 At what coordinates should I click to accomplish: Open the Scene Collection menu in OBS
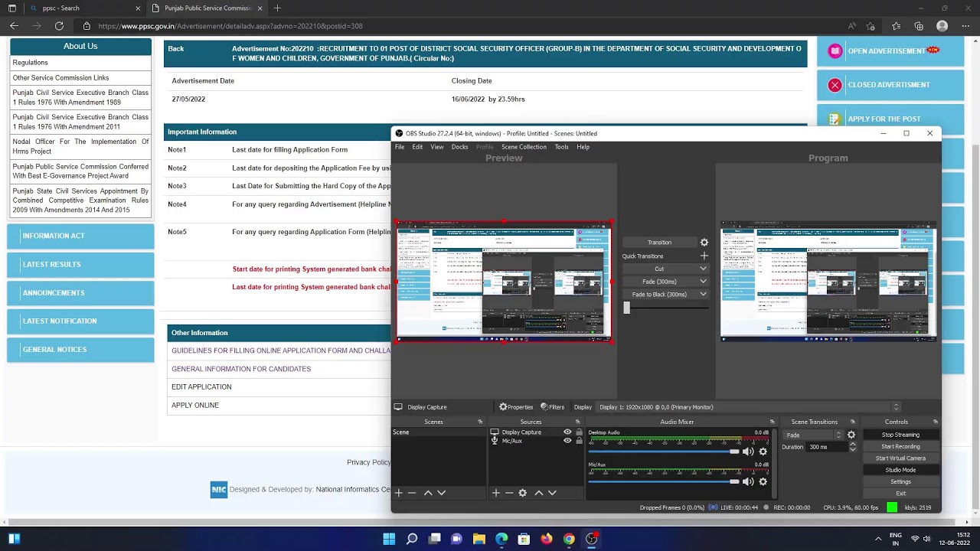[x=524, y=147]
